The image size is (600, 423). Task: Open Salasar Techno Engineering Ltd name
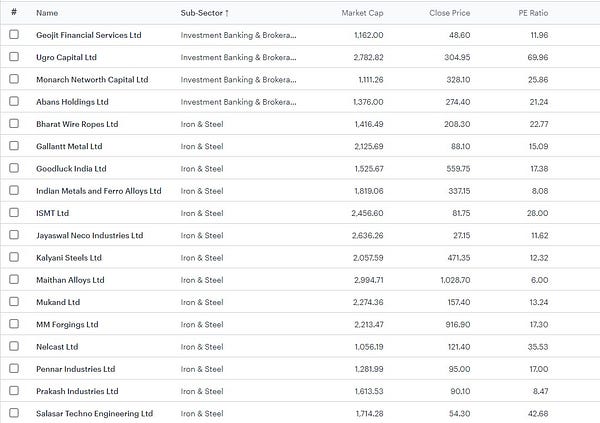(95, 413)
